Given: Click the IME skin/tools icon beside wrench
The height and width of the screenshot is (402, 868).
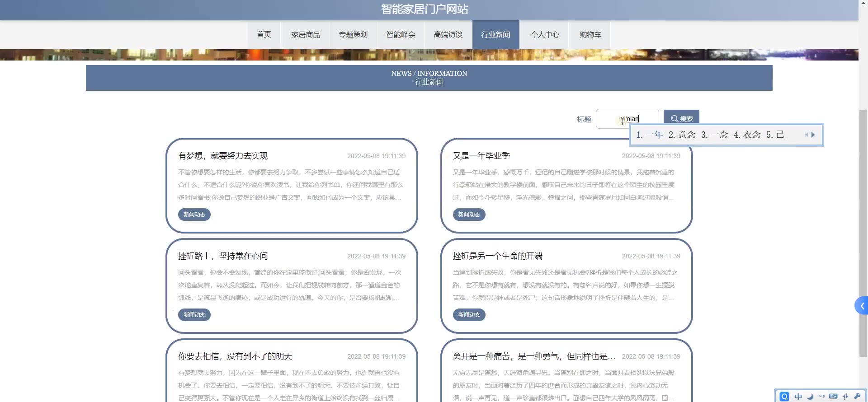Looking at the screenshot, I should click(x=845, y=396).
